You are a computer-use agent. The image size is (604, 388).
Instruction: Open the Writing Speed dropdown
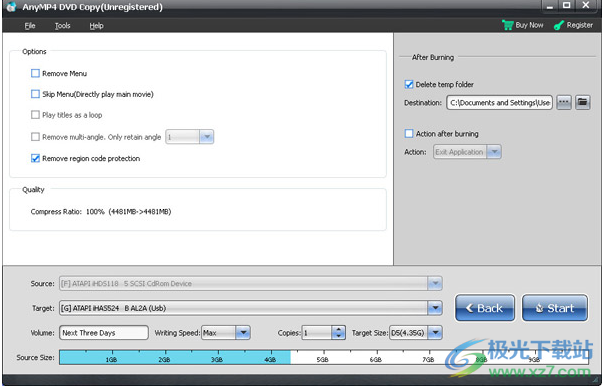(243, 333)
